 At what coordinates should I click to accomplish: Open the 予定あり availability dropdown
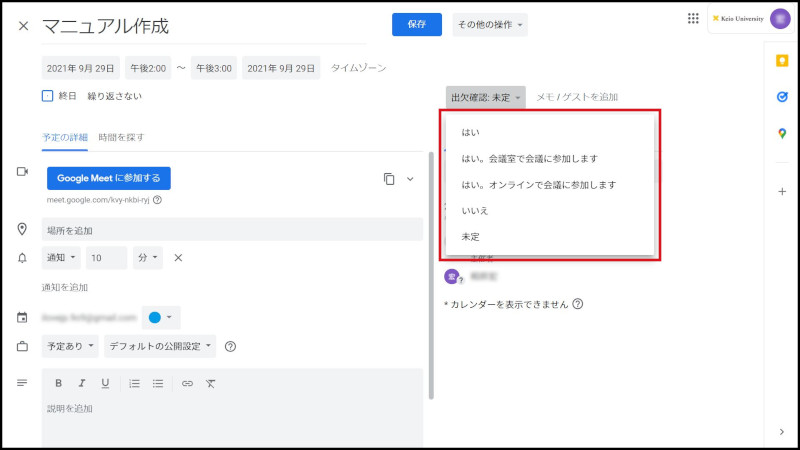pos(71,347)
